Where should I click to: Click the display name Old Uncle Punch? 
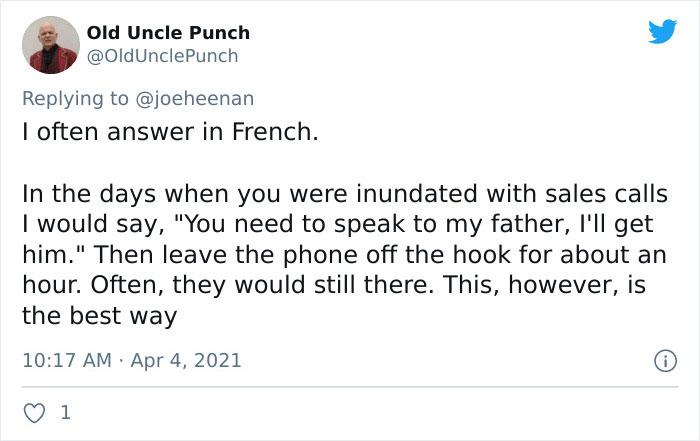coord(168,33)
